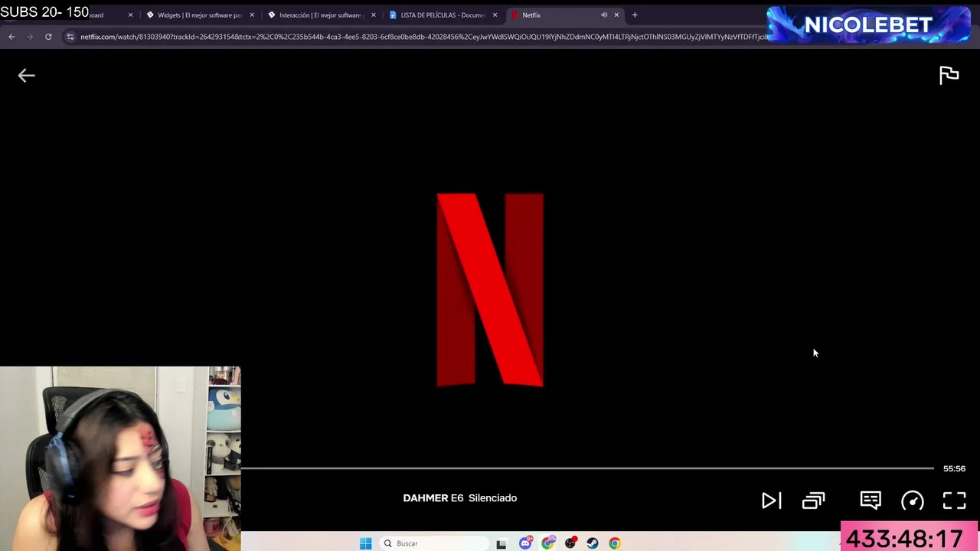Reload the Netflix page
Viewport: 980px width, 551px height.
48,37
